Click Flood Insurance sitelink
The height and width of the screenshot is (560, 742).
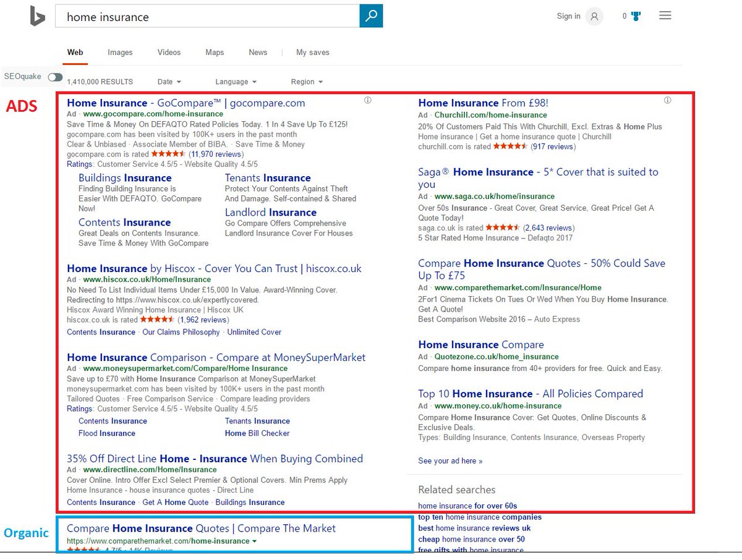107,434
